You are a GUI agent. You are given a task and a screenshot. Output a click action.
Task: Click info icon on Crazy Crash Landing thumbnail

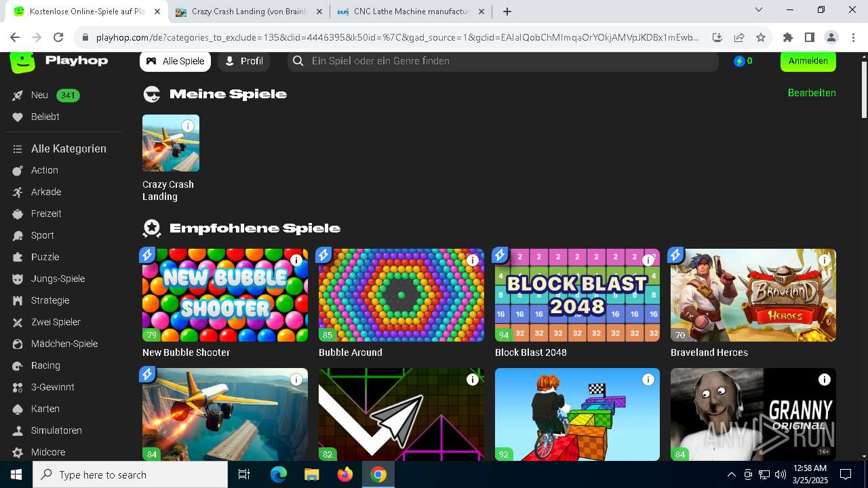188,126
